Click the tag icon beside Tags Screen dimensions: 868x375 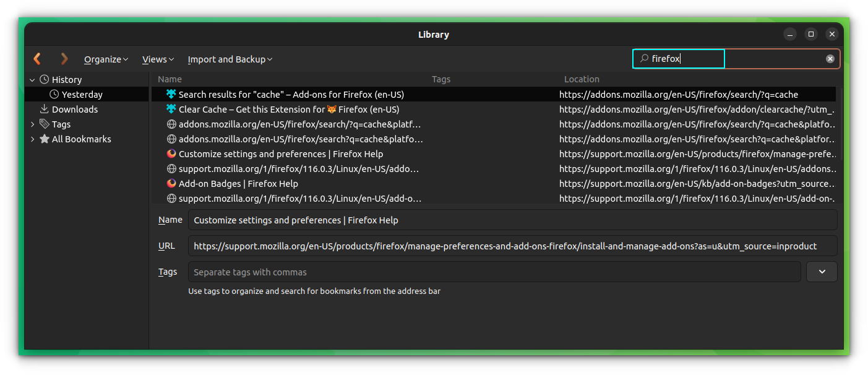tap(45, 124)
